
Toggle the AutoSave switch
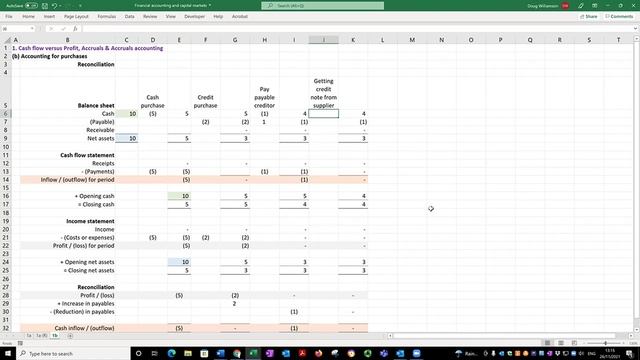point(31,6)
